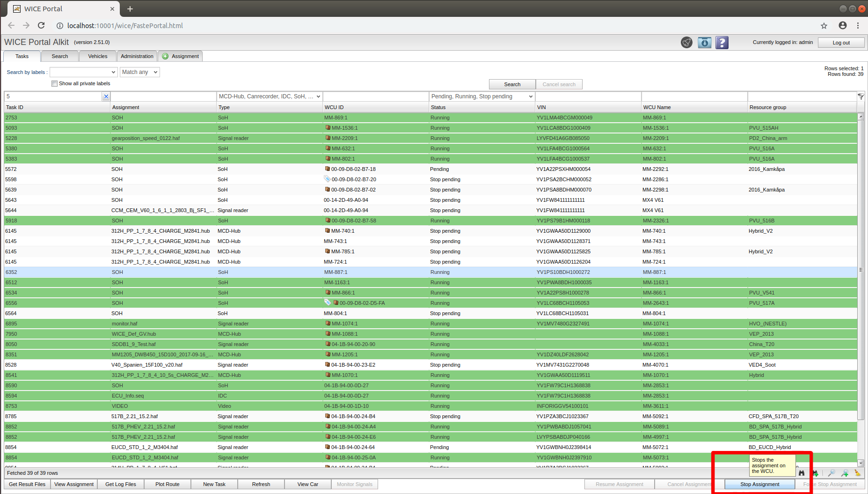
Task: Open the Type filter dropdown
Action: 269,96
